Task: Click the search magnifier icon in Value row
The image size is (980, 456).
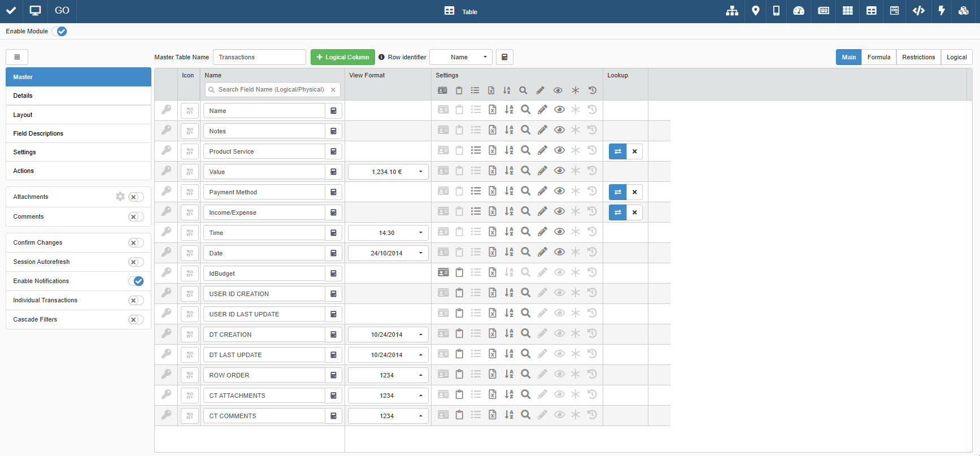Action: coord(525,171)
